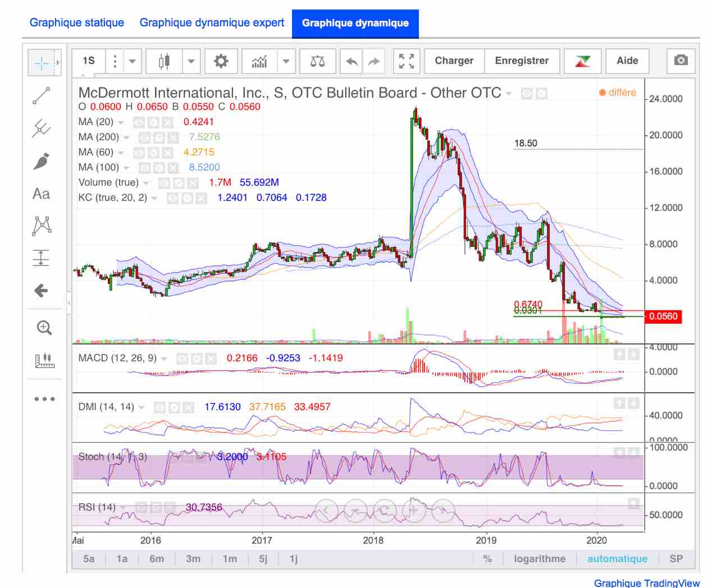
Task: Click the SP session button
Action: 676,559
